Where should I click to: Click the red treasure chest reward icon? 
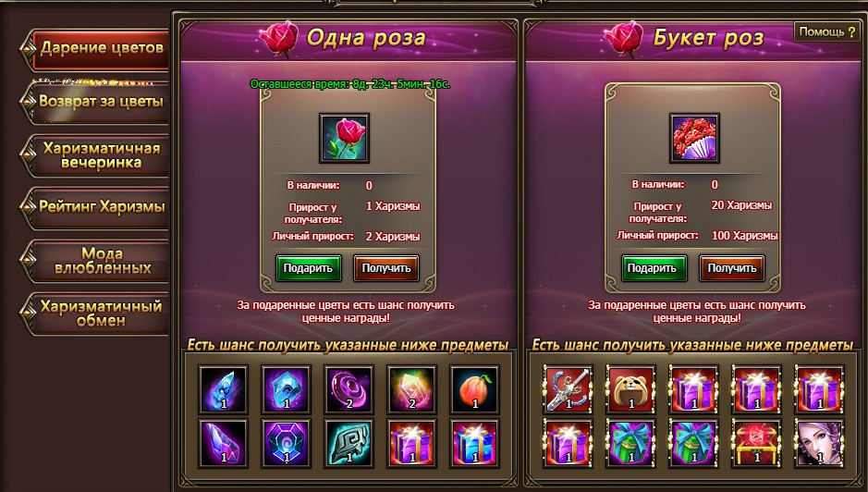757,443
